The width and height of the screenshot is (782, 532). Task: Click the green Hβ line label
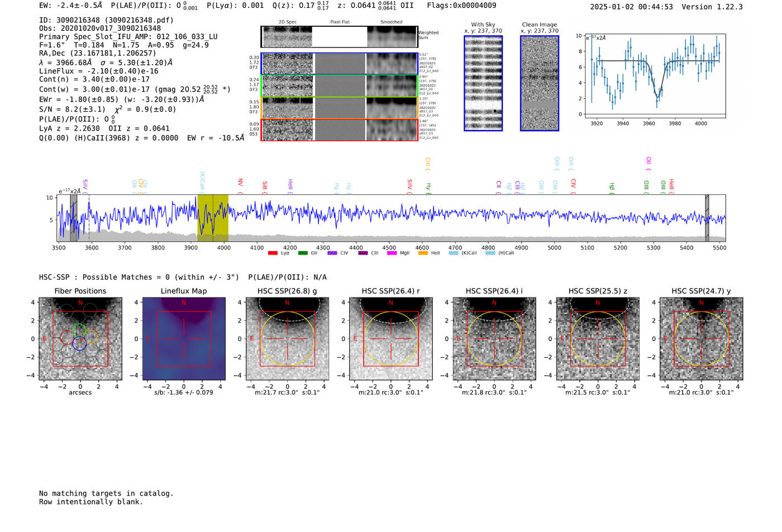[612, 188]
